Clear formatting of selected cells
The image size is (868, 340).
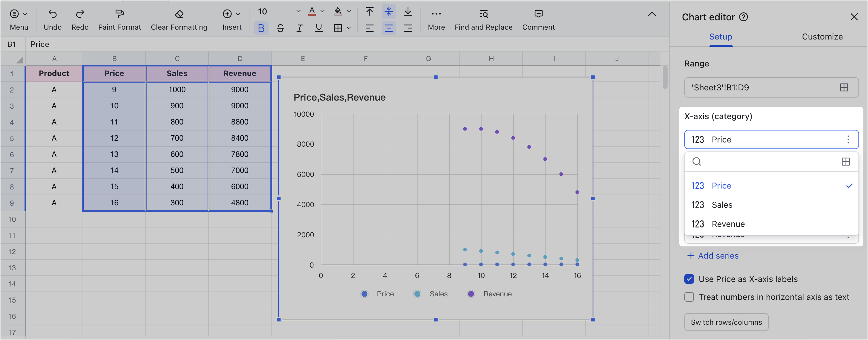[x=179, y=19]
